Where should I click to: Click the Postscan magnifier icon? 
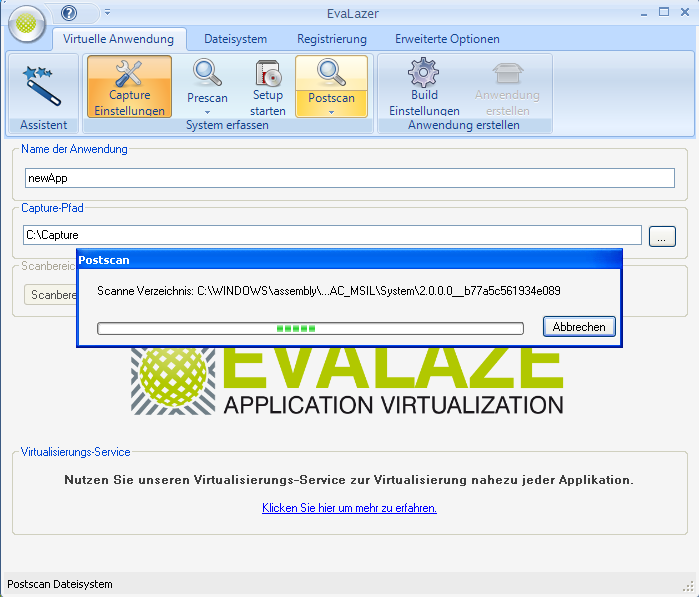pyautogui.click(x=331, y=73)
